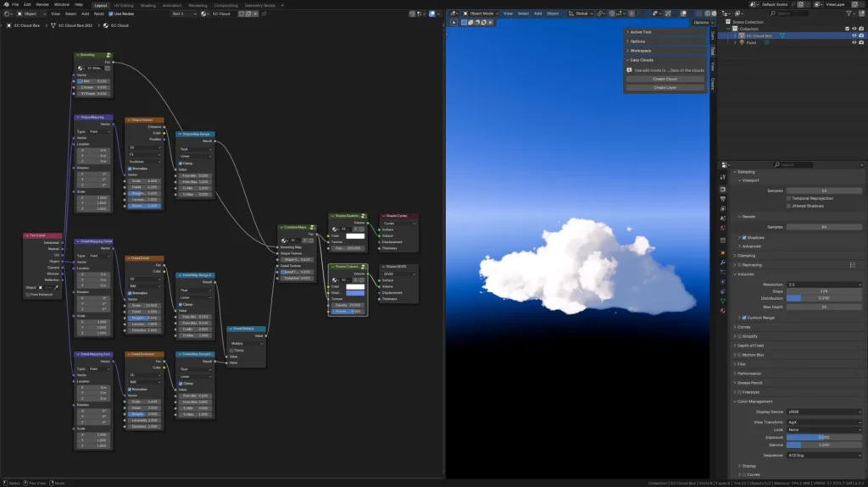Image resolution: width=868 pixels, height=487 pixels.
Task: Open the Scene properties tab icon
Action: [x=723, y=218]
